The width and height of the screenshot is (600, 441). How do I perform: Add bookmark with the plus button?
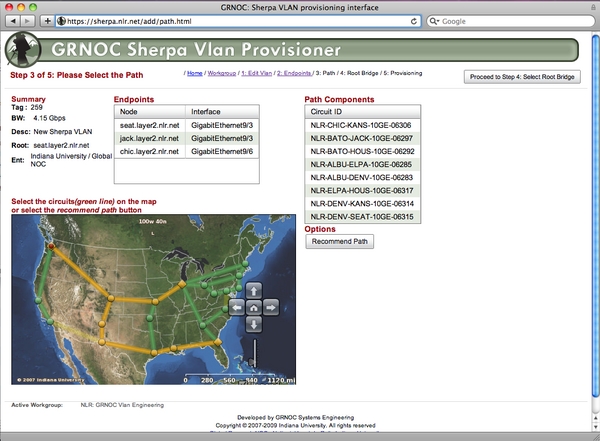pos(47,21)
